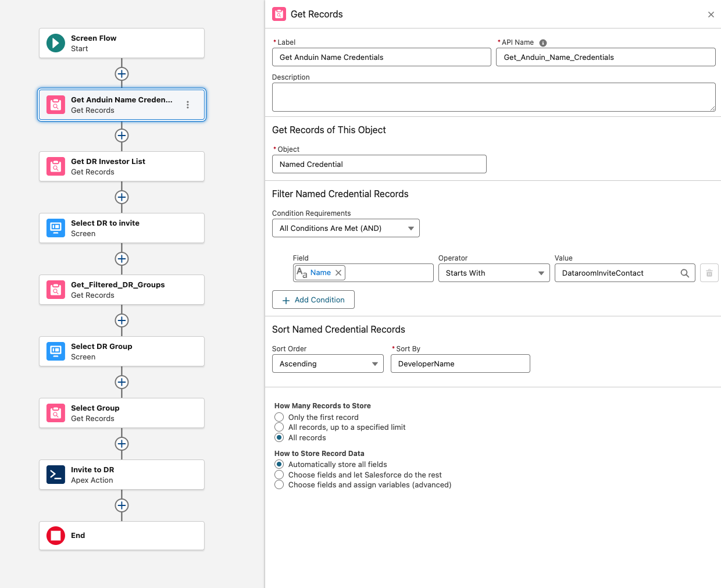721x588 pixels.
Task: Open options menu for Get Anduin Name Credentials
Action: (187, 105)
